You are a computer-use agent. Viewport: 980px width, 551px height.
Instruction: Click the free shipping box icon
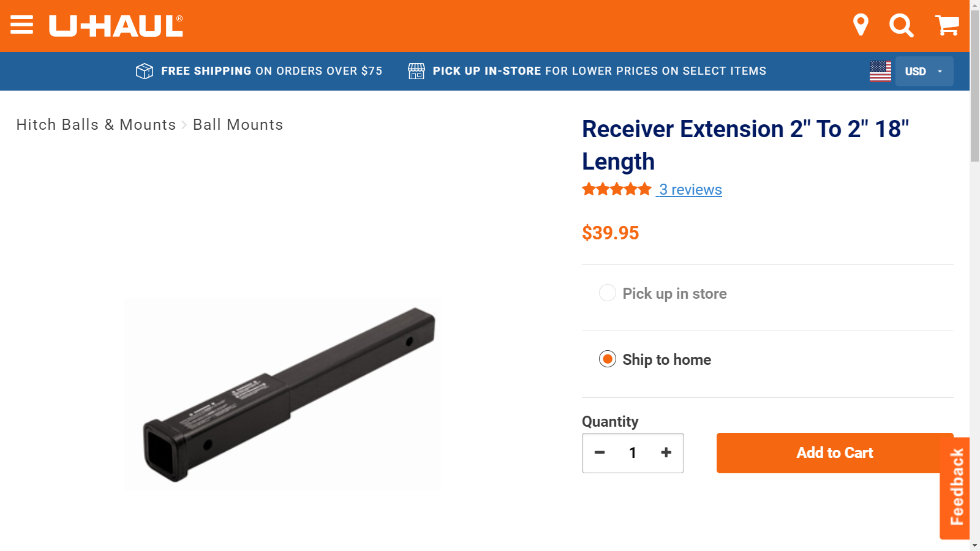145,71
